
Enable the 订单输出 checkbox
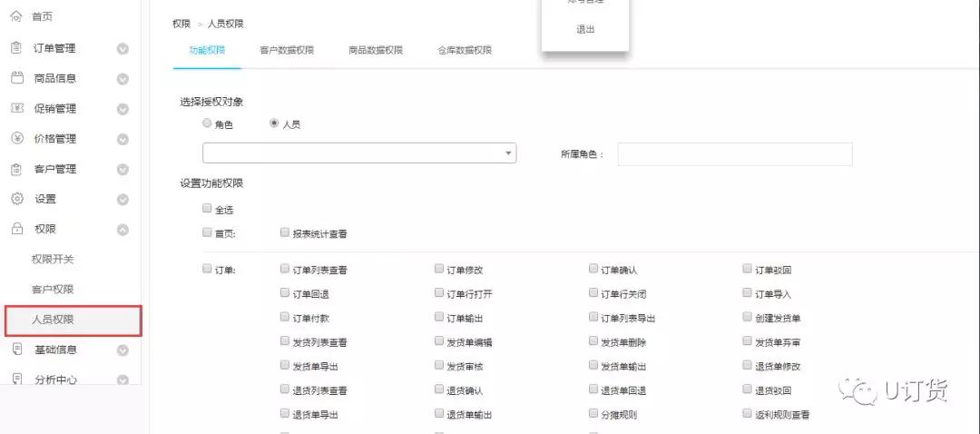click(x=439, y=317)
